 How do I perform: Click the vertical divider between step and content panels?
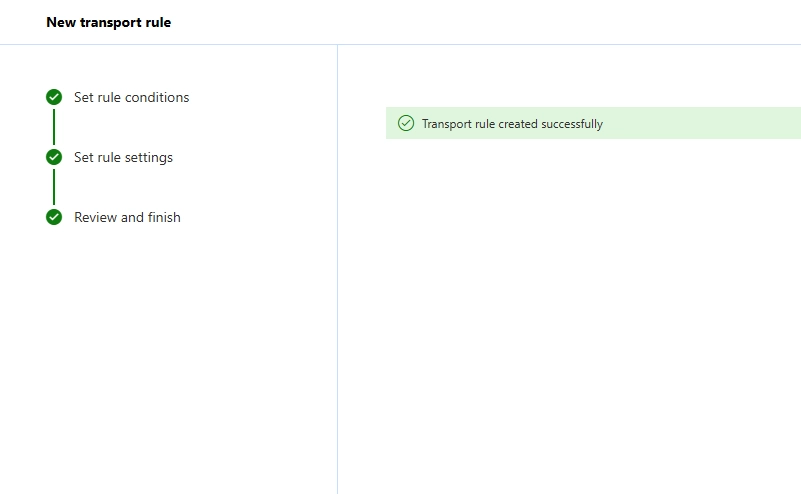[337, 300]
